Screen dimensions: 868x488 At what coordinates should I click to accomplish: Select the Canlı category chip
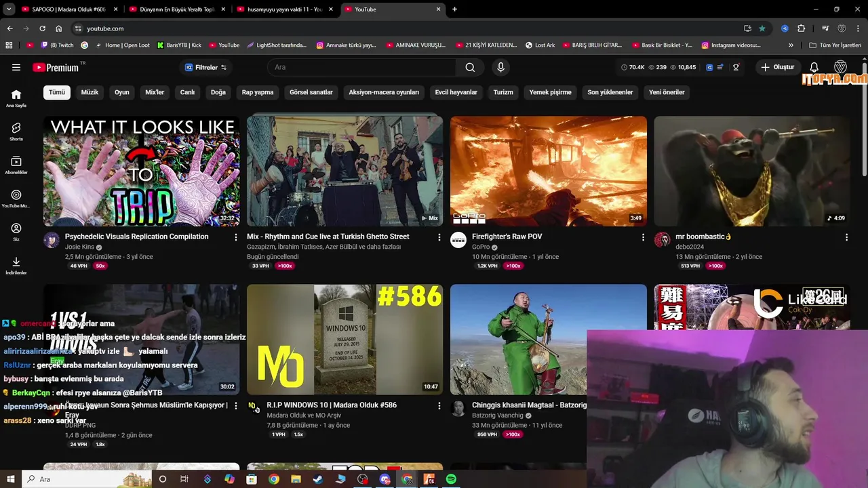click(x=187, y=92)
